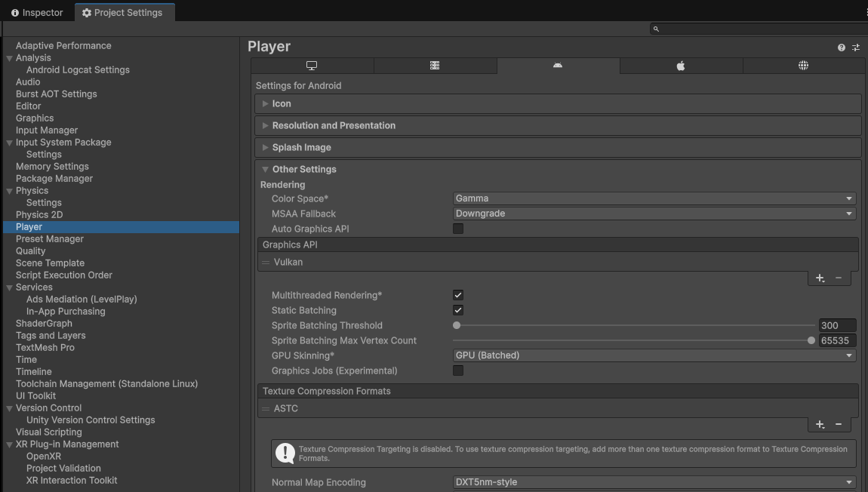Image resolution: width=868 pixels, height=492 pixels.
Task: Open the Player preset selector icon
Action: 856,48
